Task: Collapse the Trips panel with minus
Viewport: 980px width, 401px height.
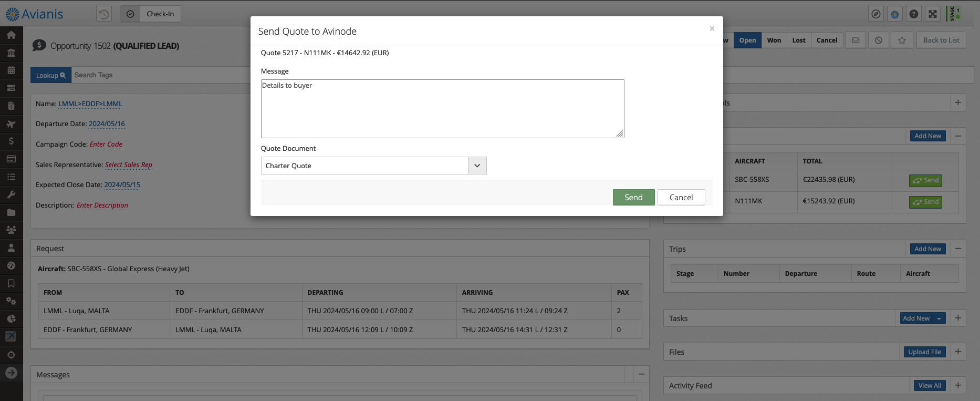Action: click(958, 249)
